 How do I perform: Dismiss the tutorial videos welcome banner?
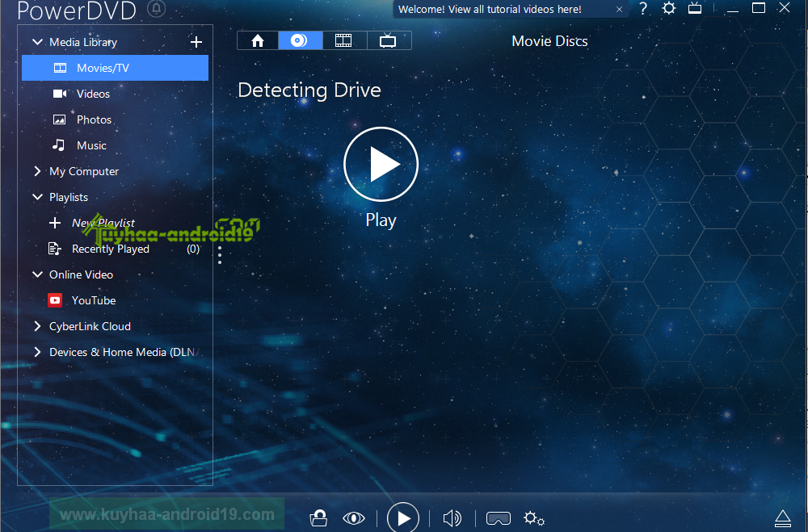coord(620,9)
